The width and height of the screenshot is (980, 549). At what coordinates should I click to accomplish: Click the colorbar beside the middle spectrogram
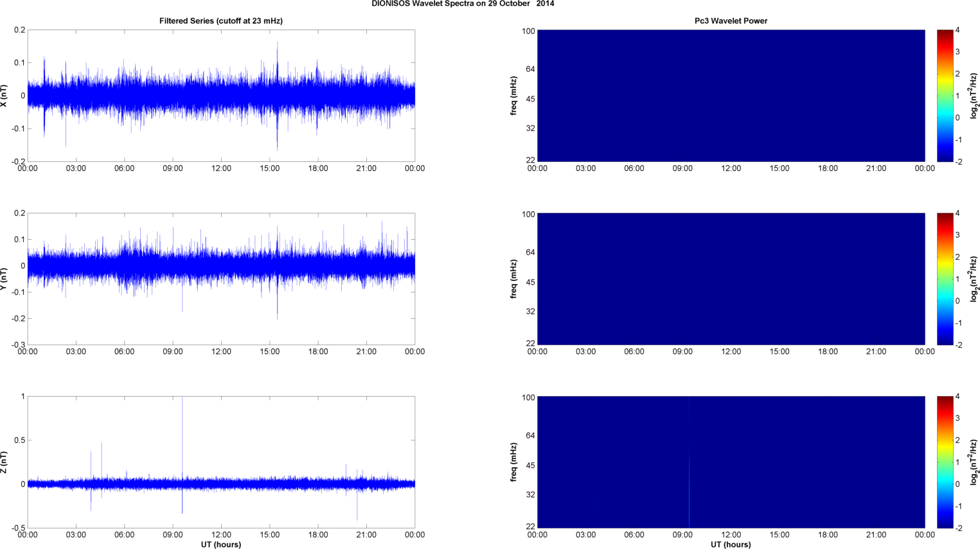pos(945,279)
